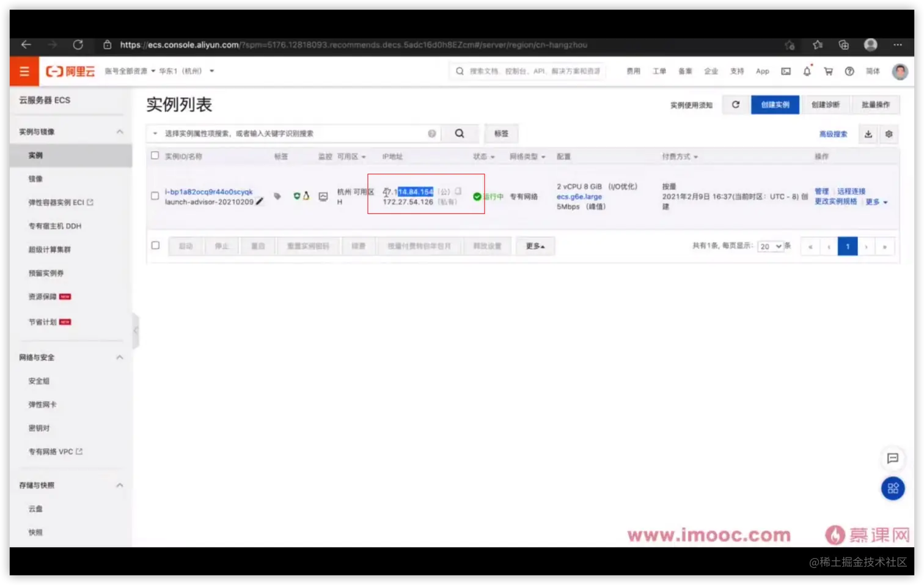Viewport: 924px width, 585px height.
Task: Edit the launch-advisor-20210209 instance name
Action: coord(260,202)
